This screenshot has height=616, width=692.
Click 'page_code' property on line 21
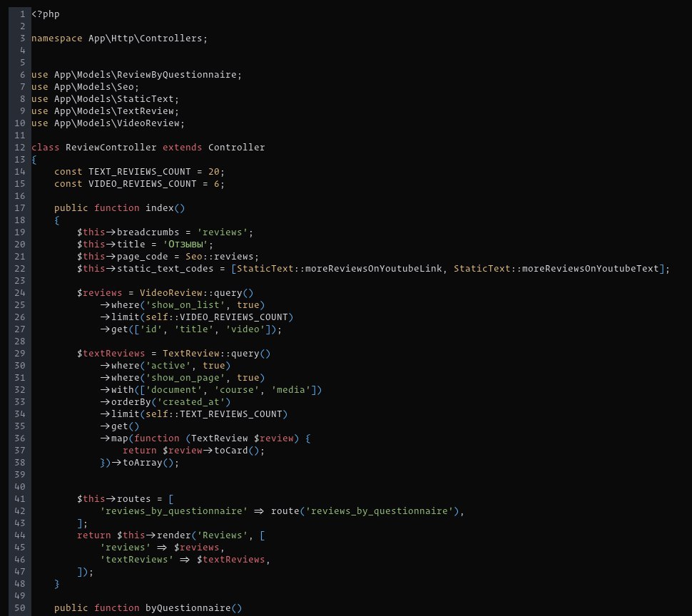tap(142, 257)
